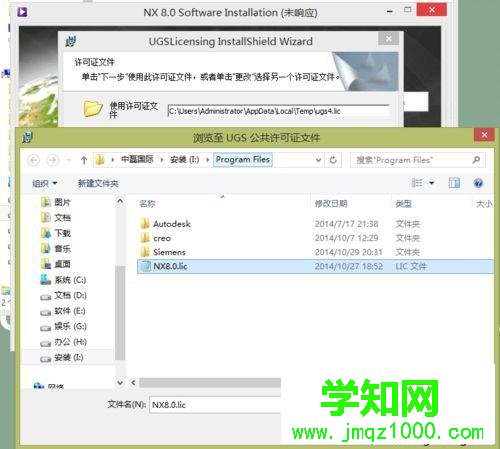Expand the 安装 (I:) breadcrumb arrow
This screenshot has height=449, width=500.
208,160
